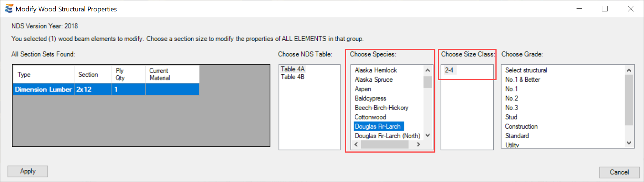The width and height of the screenshot is (644, 182).
Task: Click the Apply button
Action: (28, 171)
